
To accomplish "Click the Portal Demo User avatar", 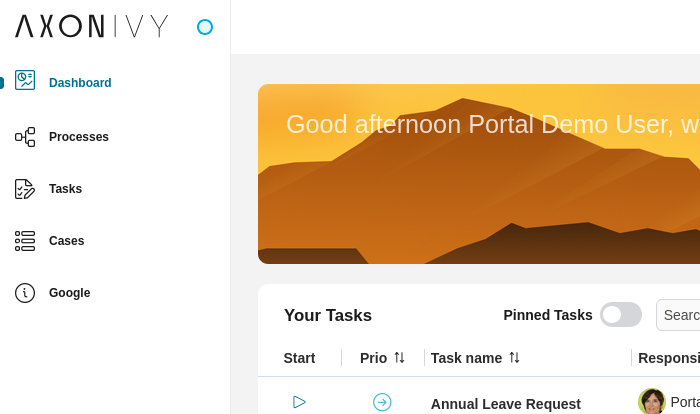I will tap(652, 401).
